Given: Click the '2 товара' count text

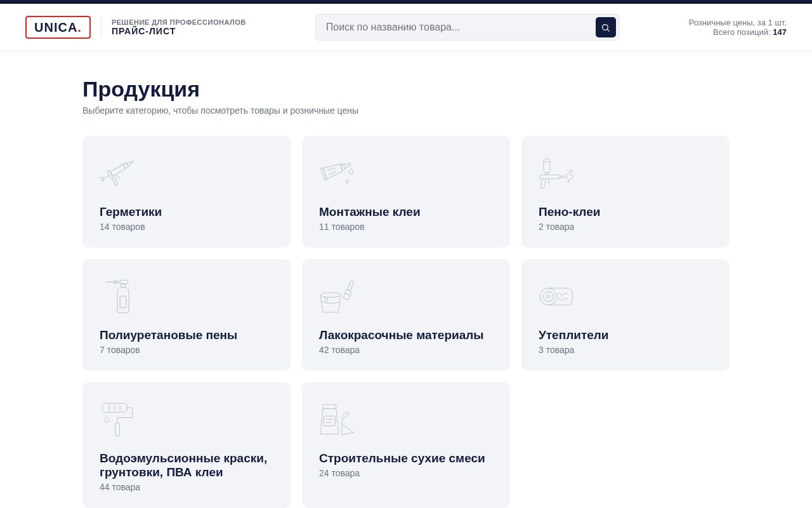Looking at the screenshot, I should tap(556, 227).
